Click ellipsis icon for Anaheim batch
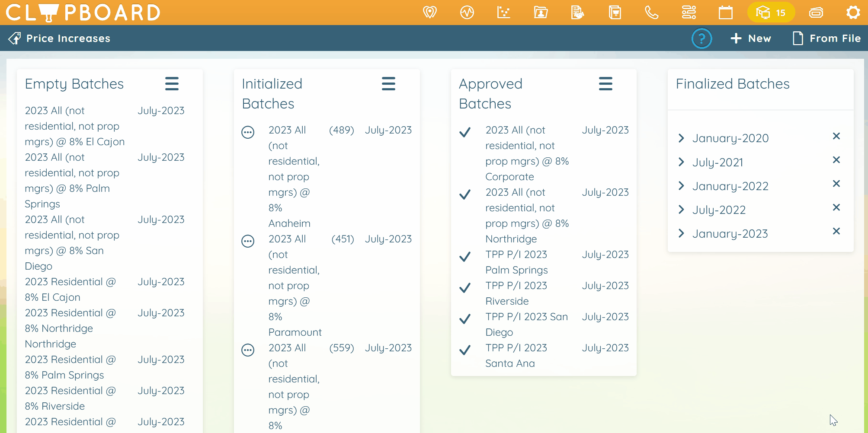 click(x=248, y=132)
